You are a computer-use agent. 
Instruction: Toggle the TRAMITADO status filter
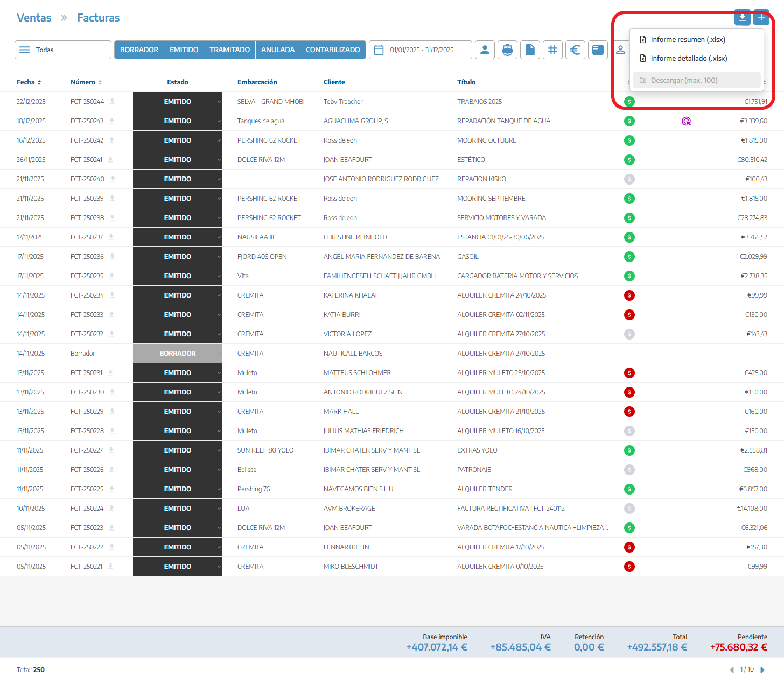(230, 50)
